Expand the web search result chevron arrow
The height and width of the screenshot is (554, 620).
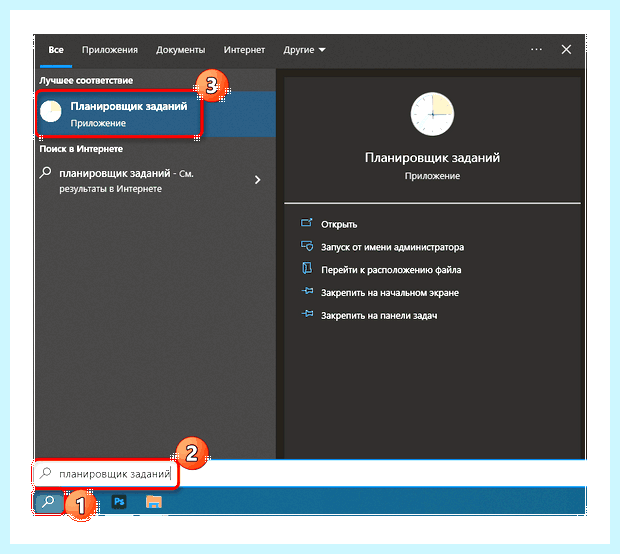pos(257,180)
